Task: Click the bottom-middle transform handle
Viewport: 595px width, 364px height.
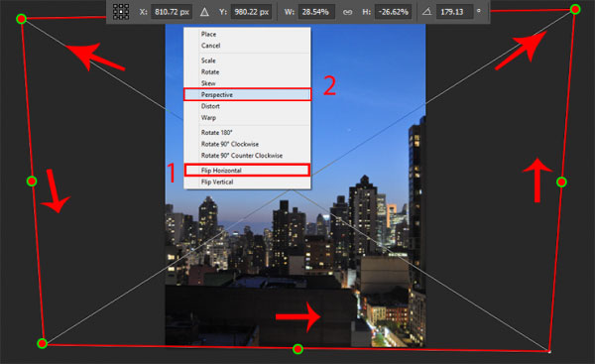Action: [297, 349]
